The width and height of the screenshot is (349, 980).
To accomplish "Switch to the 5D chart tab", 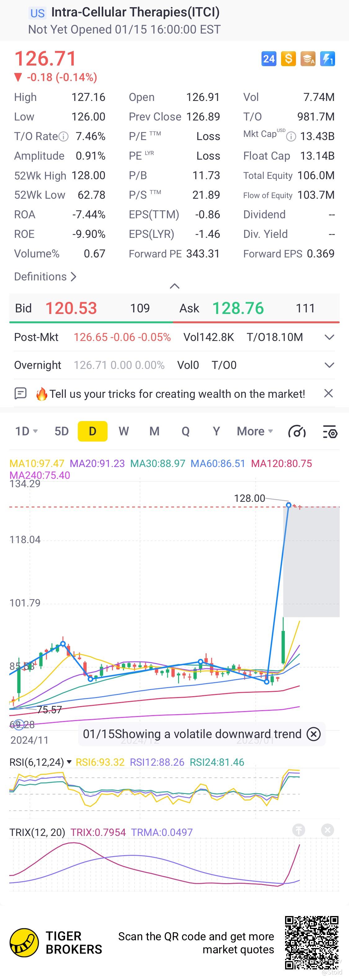I will coord(62,431).
